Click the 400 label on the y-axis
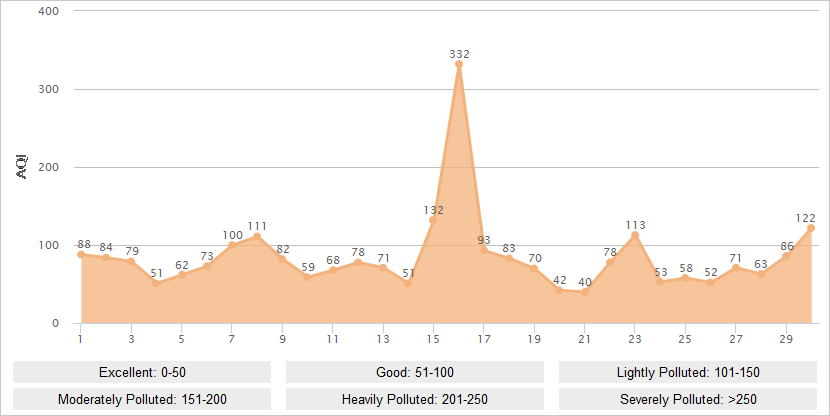This screenshot has width=830, height=416. click(49, 11)
